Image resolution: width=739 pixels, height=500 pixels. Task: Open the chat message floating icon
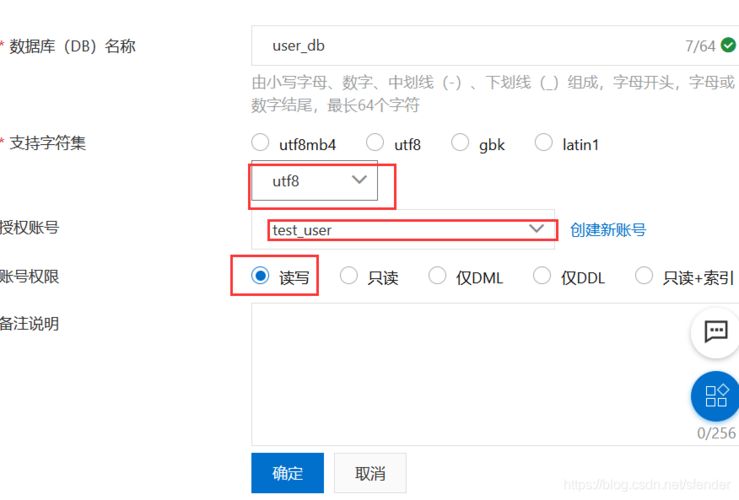click(x=715, y=332)
